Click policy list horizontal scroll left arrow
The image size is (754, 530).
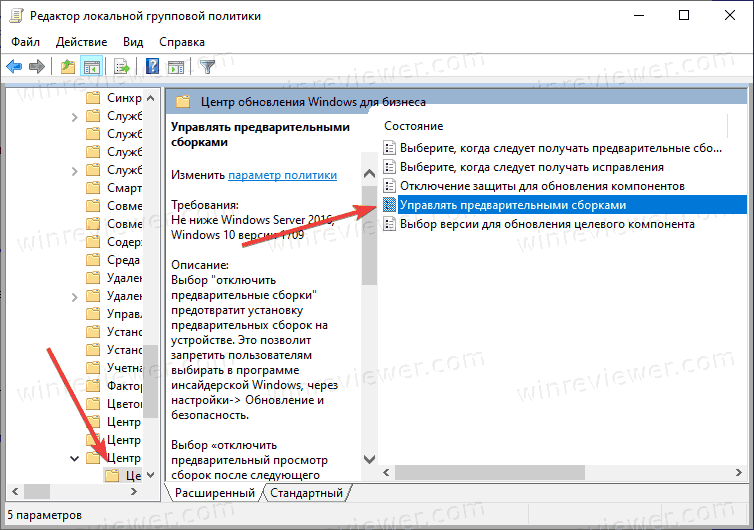[x=386, y=473]
